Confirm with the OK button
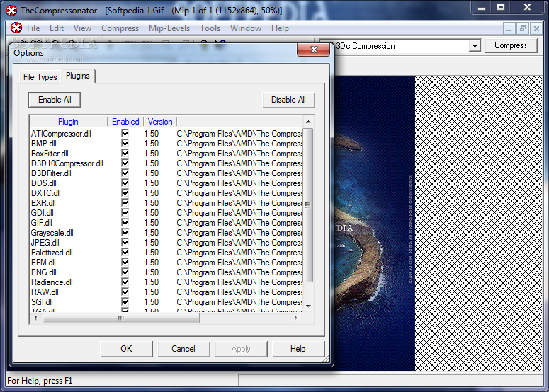The width and height of the screenshot is (549, 392). point(126,349)
